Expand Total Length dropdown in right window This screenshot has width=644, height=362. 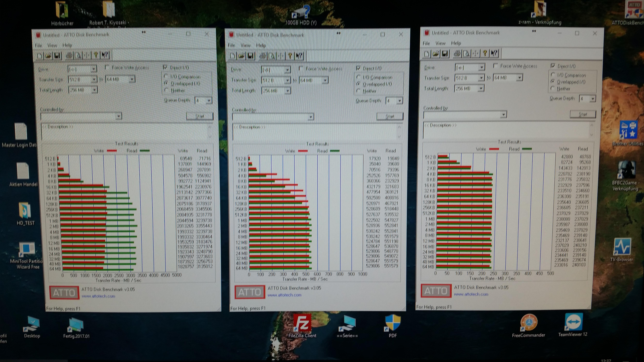click(481, 88)
